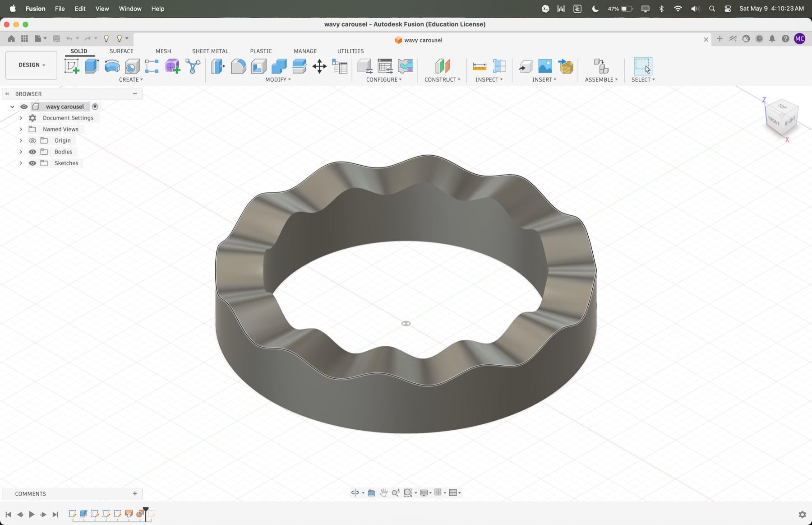Open the Change Parameters table

pos(340,66)
